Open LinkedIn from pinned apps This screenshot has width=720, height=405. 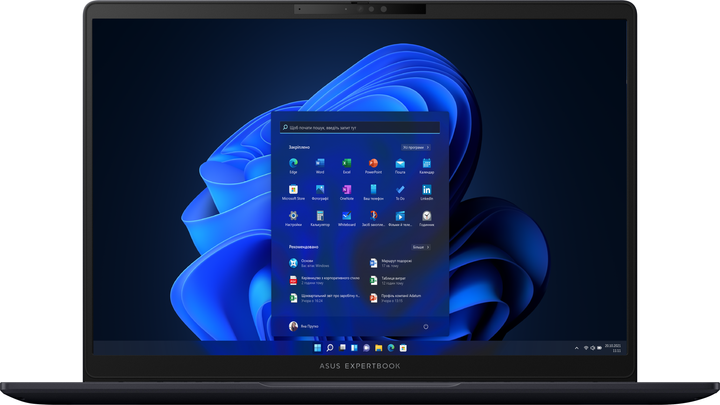426,190
